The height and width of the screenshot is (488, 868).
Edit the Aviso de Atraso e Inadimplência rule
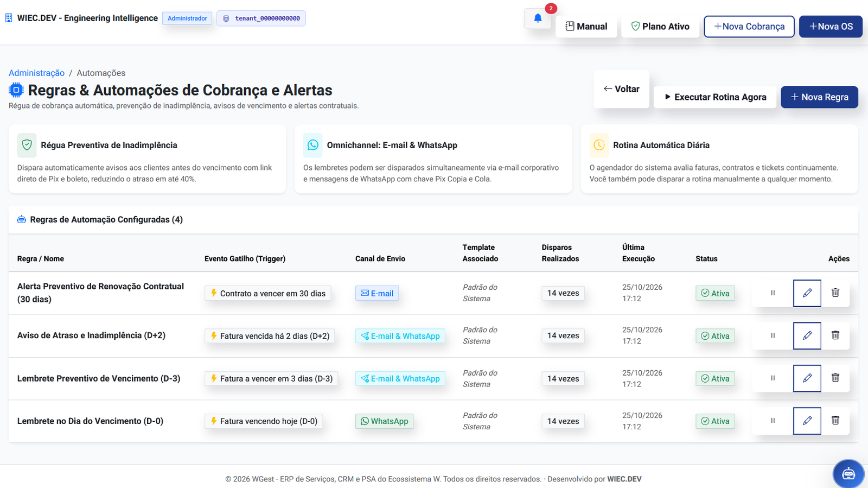click(x=807, y=335)
